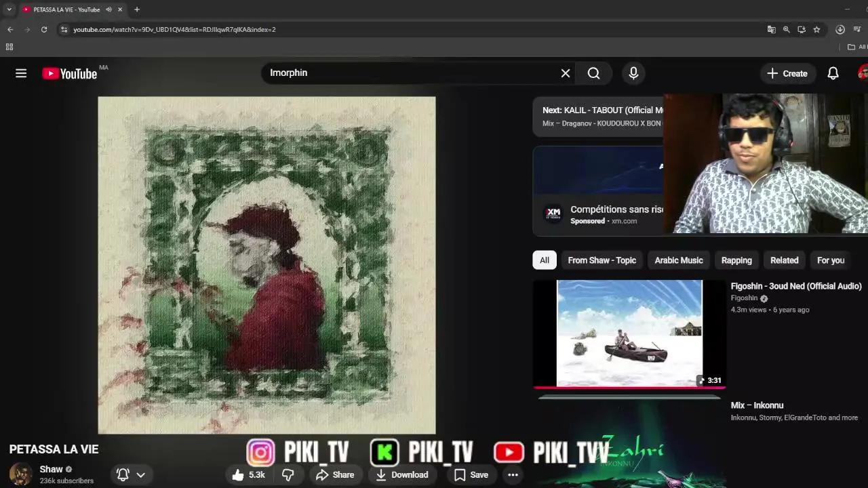This screenshot has height=488, width=868.
Task: Open the All Bookmarks folder
Action: 857,47
